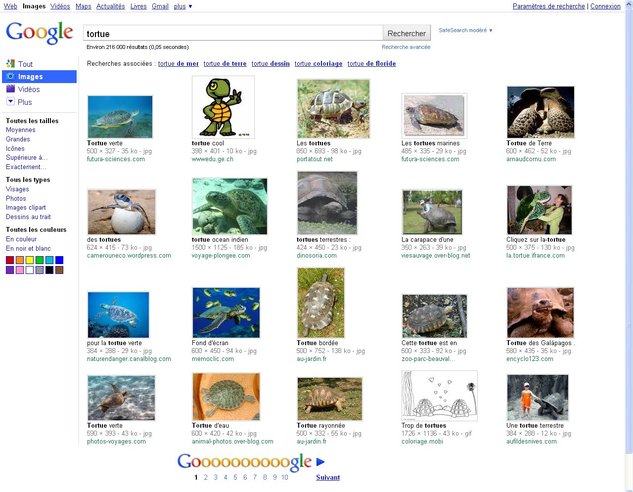Choose the green color swatch filter
This screenshot has height=492, width=633.
[x=40, y=260]
